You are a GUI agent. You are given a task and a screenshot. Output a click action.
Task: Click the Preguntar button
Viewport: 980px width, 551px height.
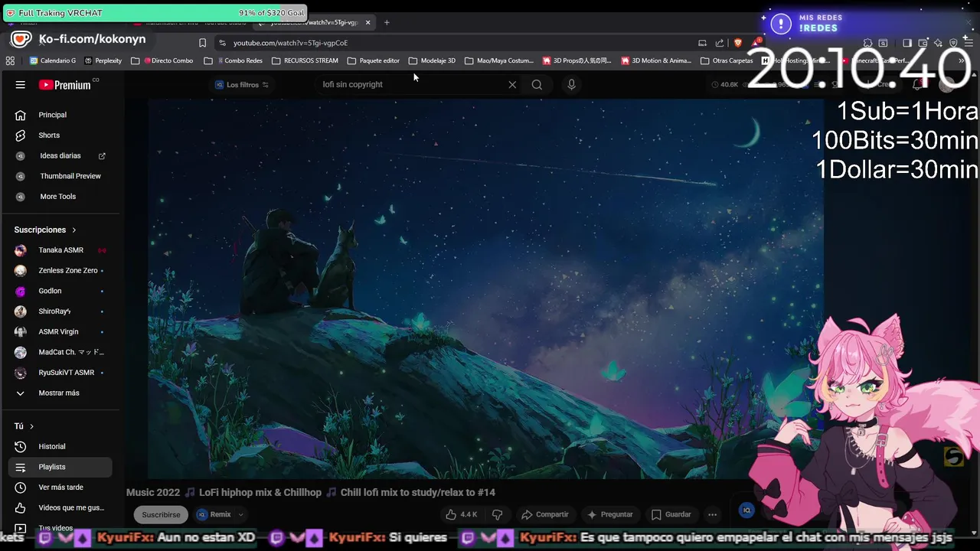[x=609, y=515]
